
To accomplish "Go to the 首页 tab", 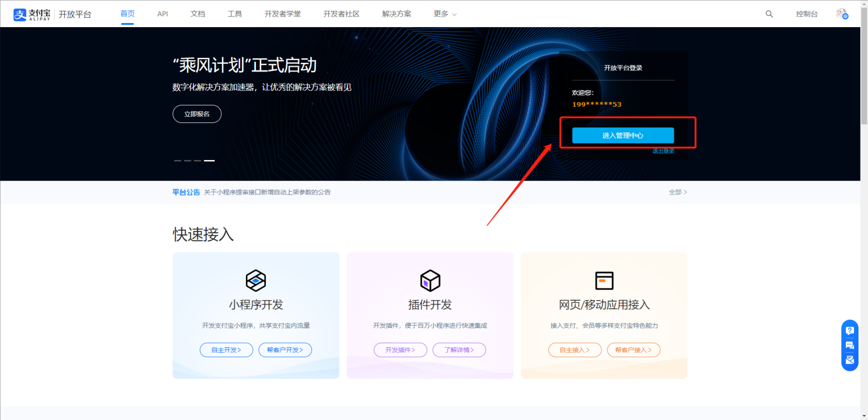I will [127, 14].
